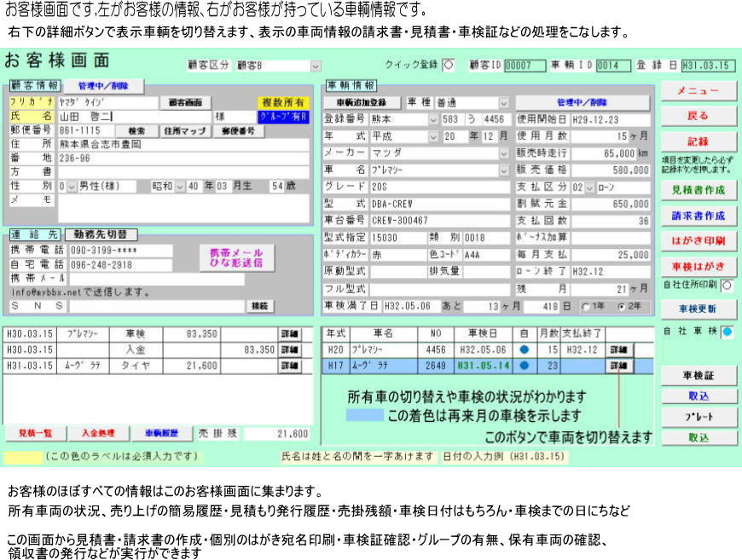Click the 戻る button
The width and height of the screenshot is (742, 560).
pyautogui.click(x=699, y=116)
